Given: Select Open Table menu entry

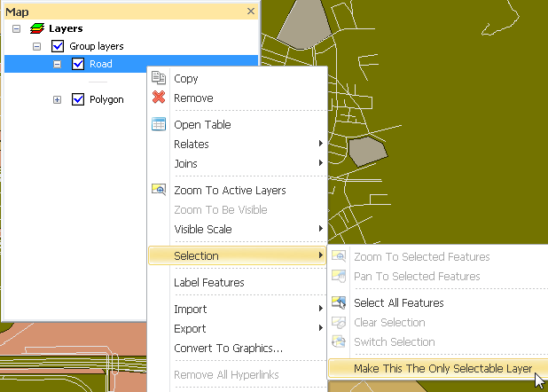Looking at the screenshot, I should click(x=238, y=125).
